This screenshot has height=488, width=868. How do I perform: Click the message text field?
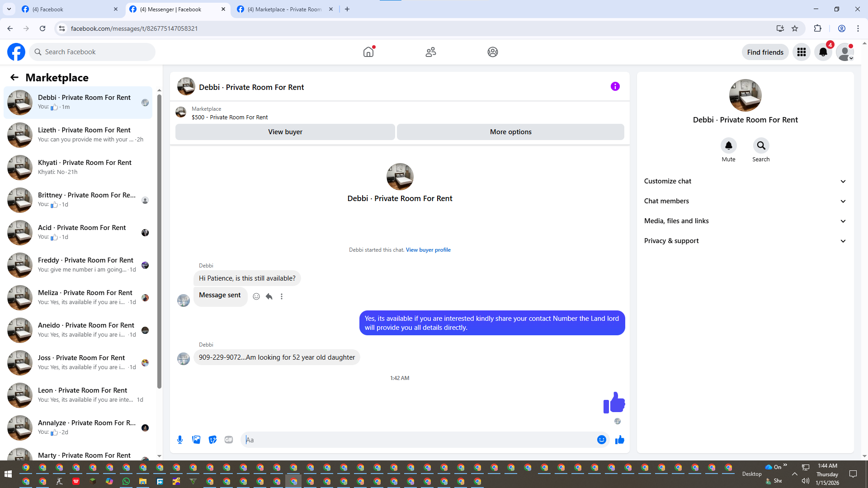pyautogui.click(x=418, y=440)
